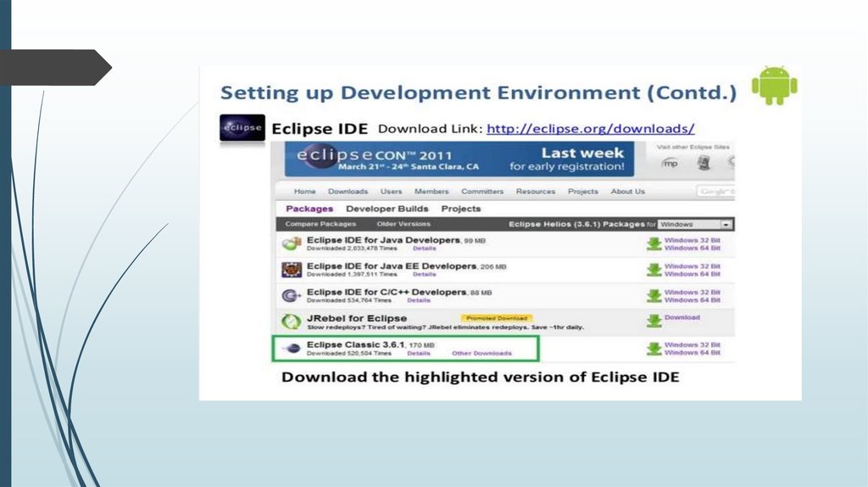Open the Downloads navigation item
868x487 pixels.
click(x=348, y=191)
